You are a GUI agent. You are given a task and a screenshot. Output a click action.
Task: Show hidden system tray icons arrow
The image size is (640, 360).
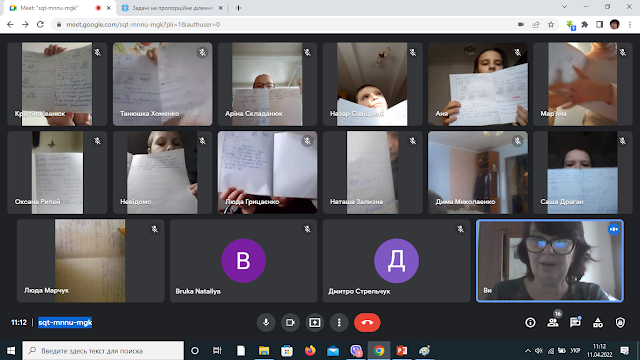(528, 351)
